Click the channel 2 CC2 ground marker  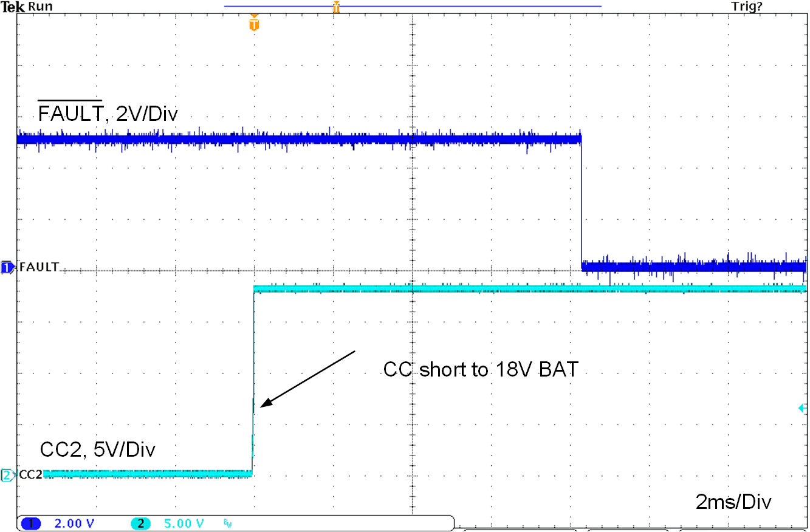tap(7, 475)
